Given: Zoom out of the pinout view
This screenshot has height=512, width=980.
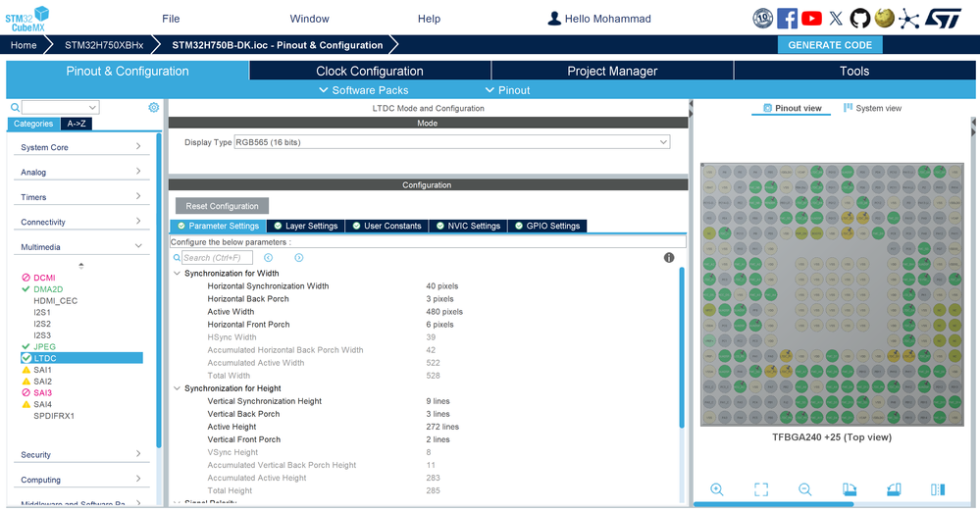Looking at the screenshot, I should 805,489.
